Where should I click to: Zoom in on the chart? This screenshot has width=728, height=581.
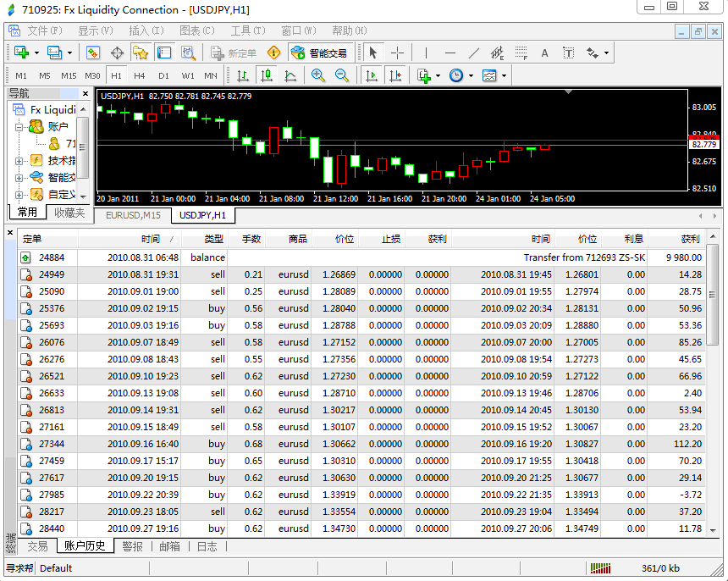318,75
